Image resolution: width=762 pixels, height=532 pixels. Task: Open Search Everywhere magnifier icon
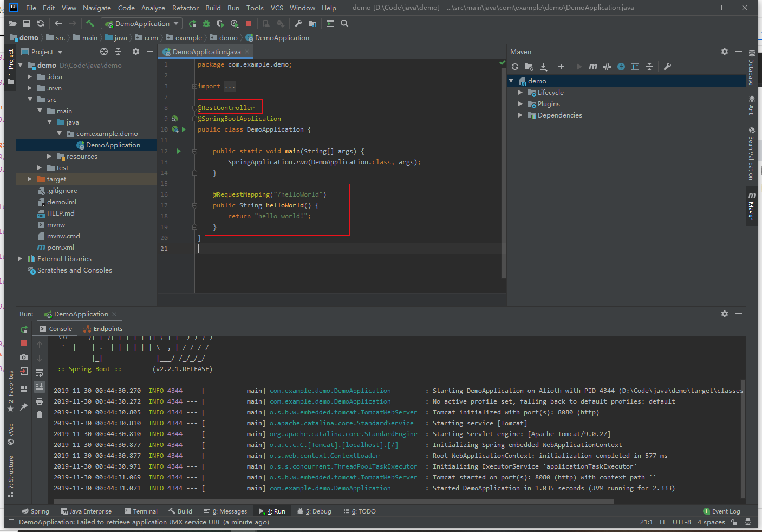(x=344, y=23)
